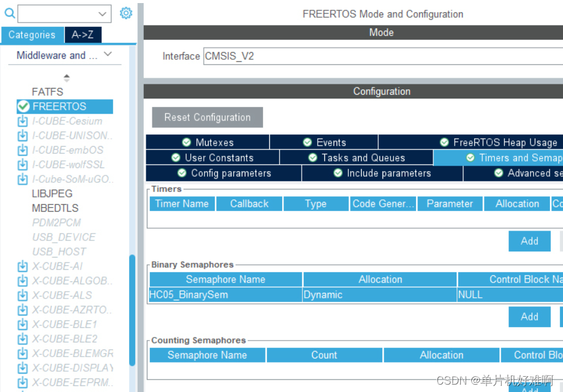Viewport: 563px width, 392px height.
Task: Click download icon next to X-CUBE-AZRTO
Action: point(23,310)
